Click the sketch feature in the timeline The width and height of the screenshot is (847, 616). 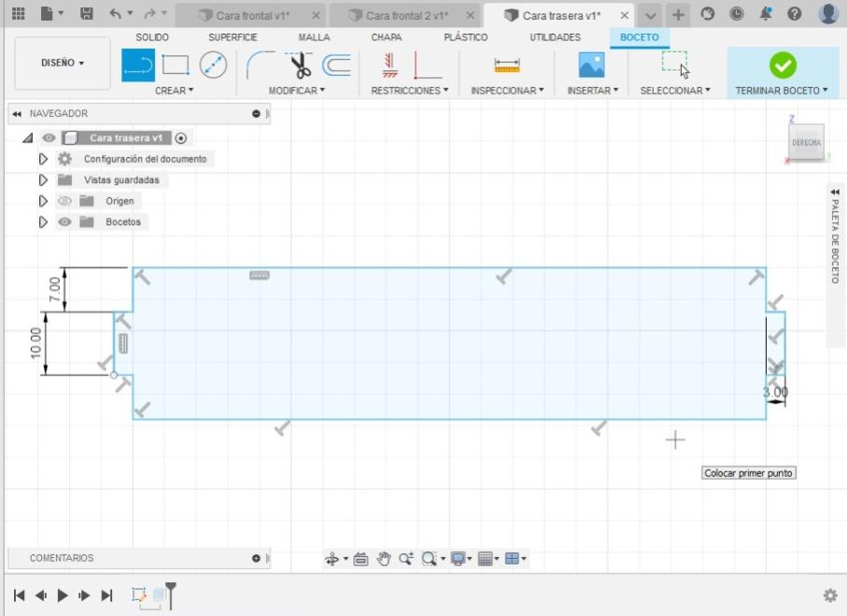139,595
